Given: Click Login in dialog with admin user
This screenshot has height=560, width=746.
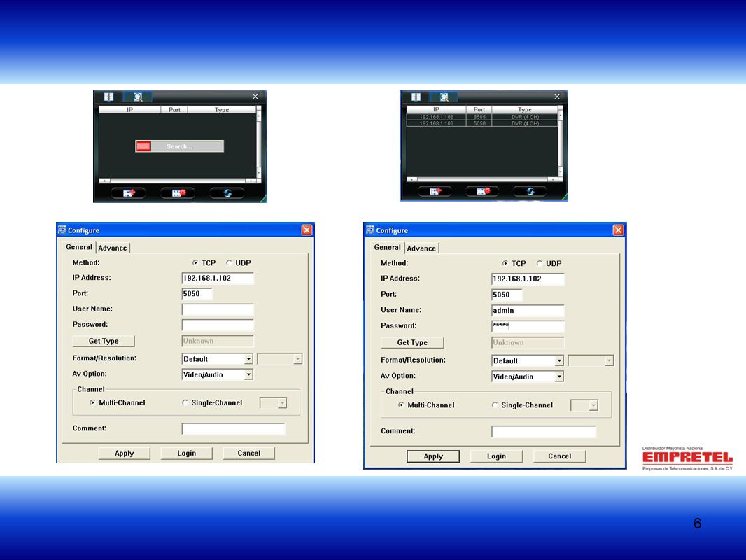Looking at the screenshot, I should (496, 456).
